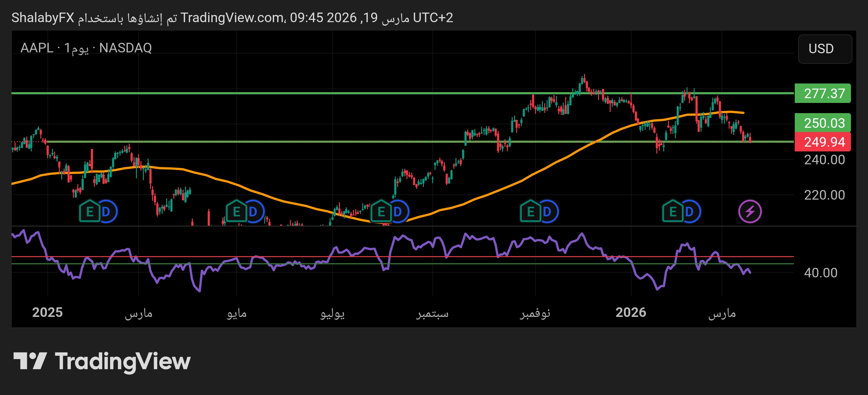The height and width of the screenshot is (395, 868).
Task: Select the 277.37 green price label
Action: pyautogui.click(x=822, y=93)
